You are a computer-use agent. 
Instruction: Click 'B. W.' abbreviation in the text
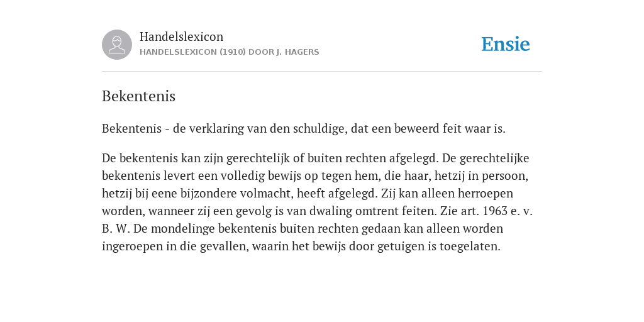tap(116, 228)
